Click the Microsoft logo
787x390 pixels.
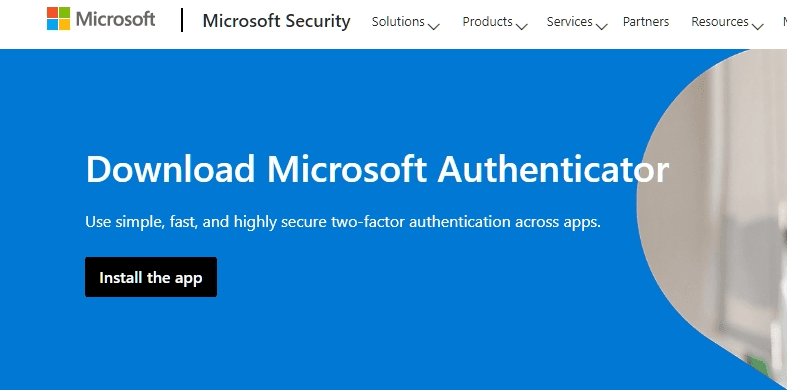click(x=101, y=19)
